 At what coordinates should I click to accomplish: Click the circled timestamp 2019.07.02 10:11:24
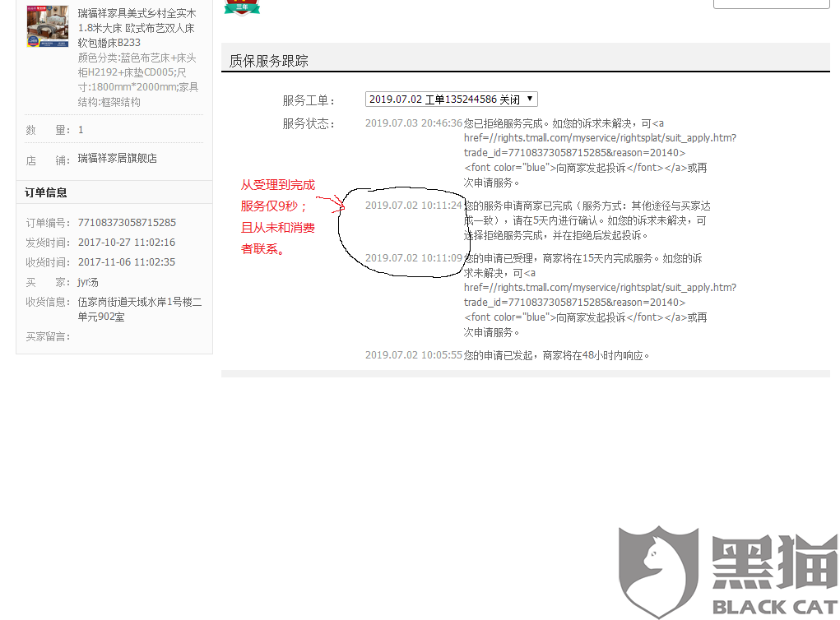click(414, 205)
